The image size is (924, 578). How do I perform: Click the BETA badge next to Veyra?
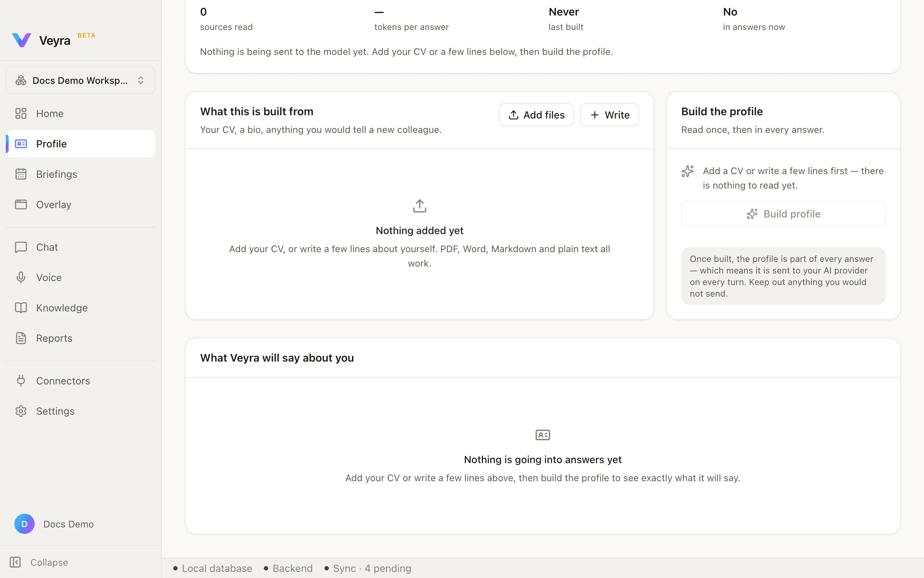tap(87, 35)
